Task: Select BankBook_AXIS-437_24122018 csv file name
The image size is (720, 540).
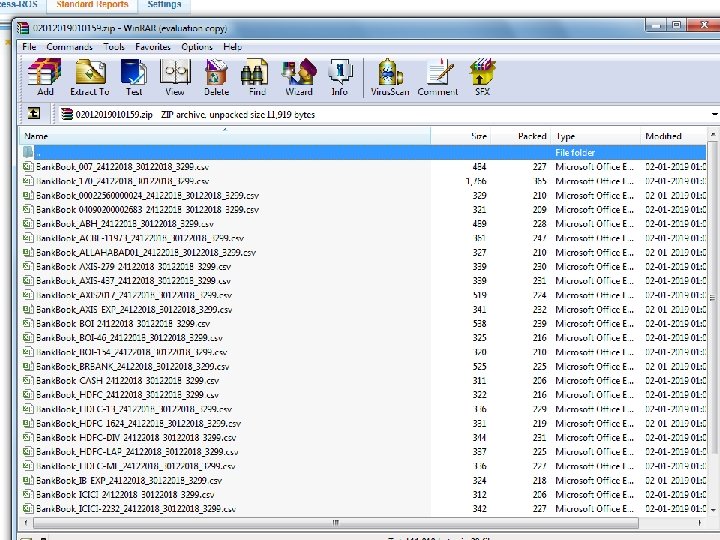Action: tap(133, 281)
